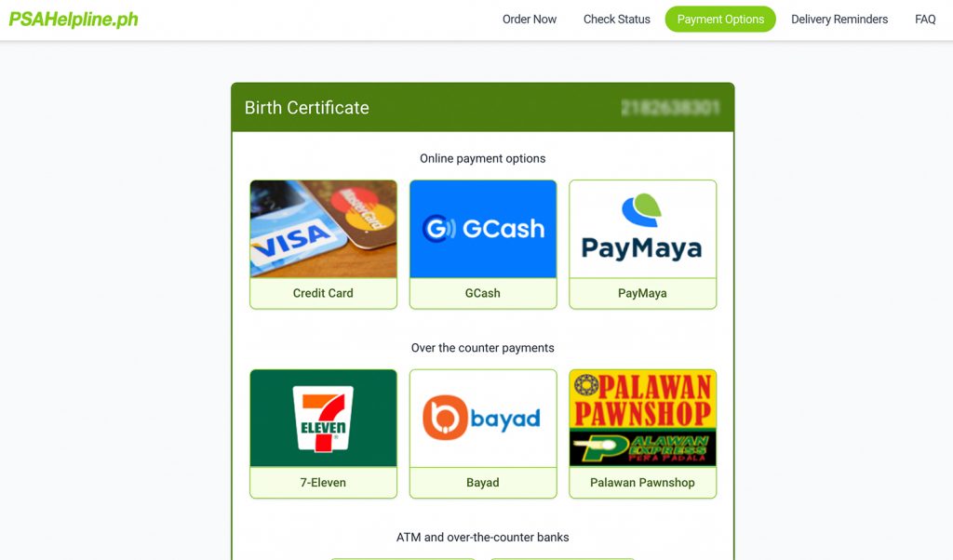Open the FAQ page

925,20
